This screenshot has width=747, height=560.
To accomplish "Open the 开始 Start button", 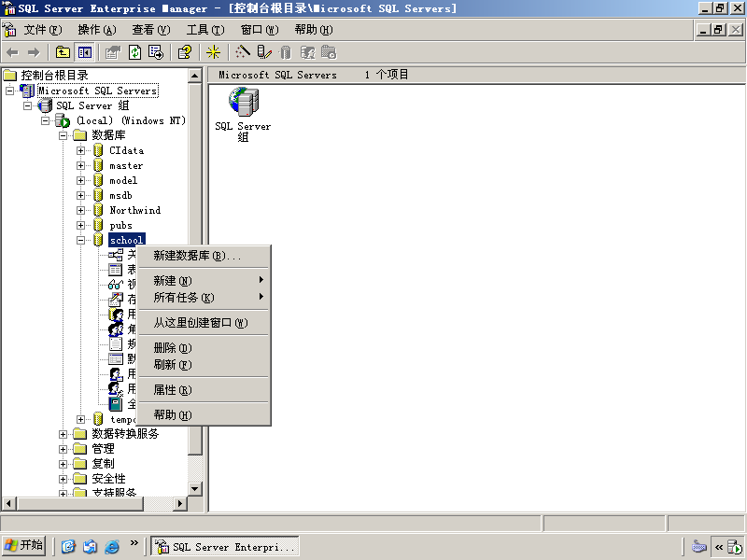I will click(24, 545).
